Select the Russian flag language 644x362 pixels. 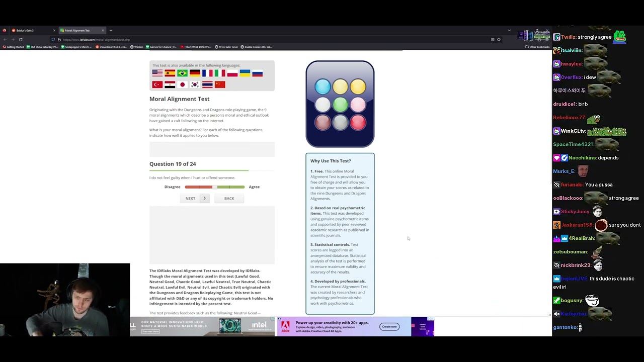point(257,73)
